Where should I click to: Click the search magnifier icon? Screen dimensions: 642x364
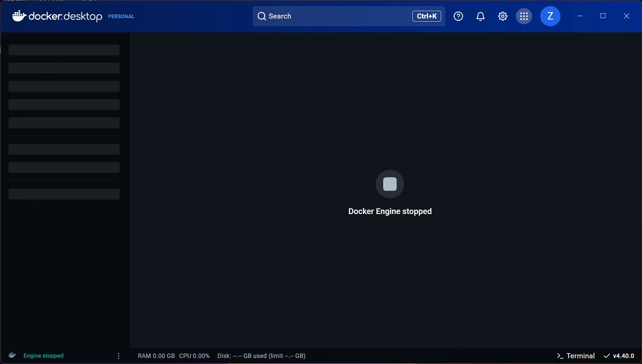(262, 16)
